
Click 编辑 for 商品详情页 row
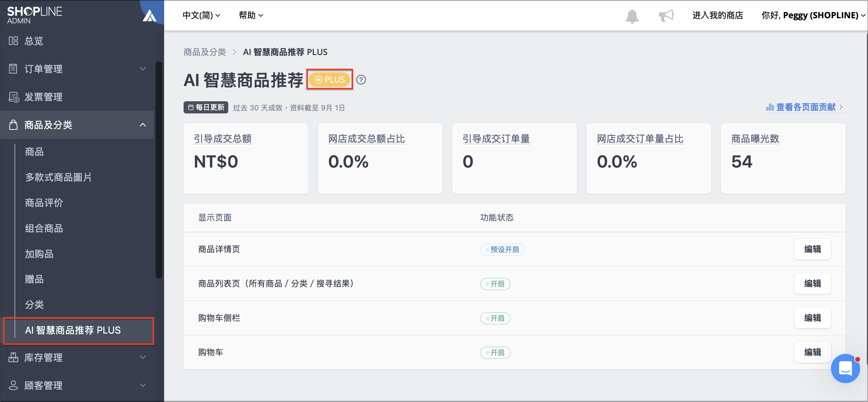click(812, 249)
